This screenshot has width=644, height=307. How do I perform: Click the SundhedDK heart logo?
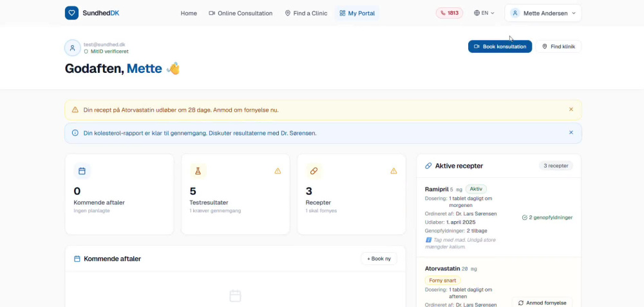coord(71,13)
